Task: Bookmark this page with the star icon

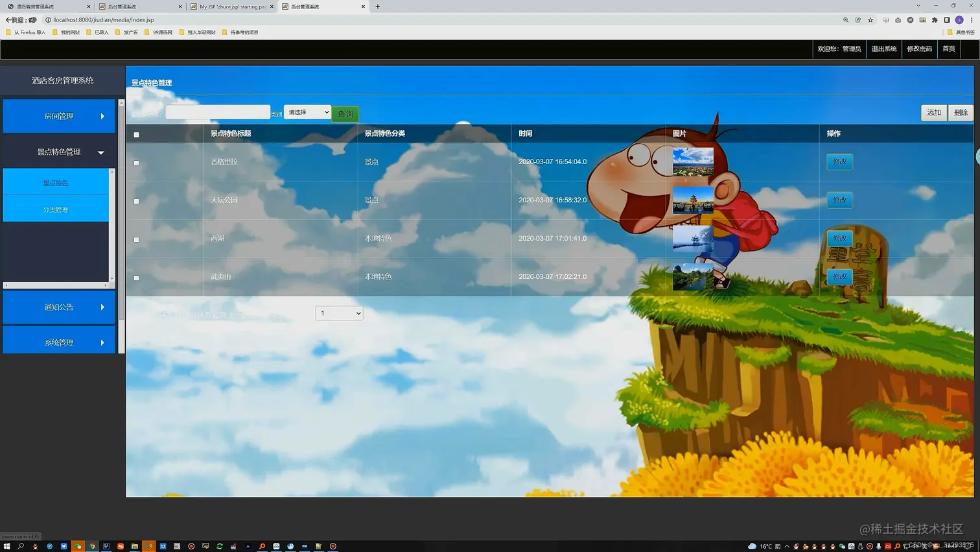Action: 870,20
